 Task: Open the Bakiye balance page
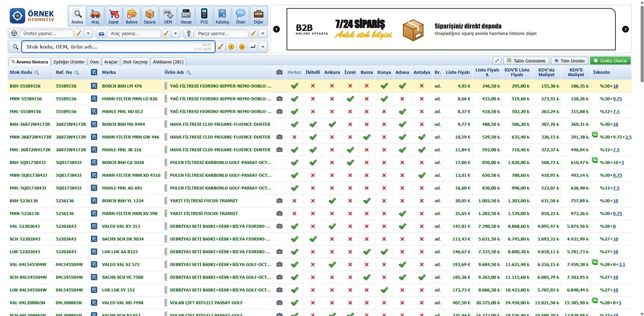point(132,16)
